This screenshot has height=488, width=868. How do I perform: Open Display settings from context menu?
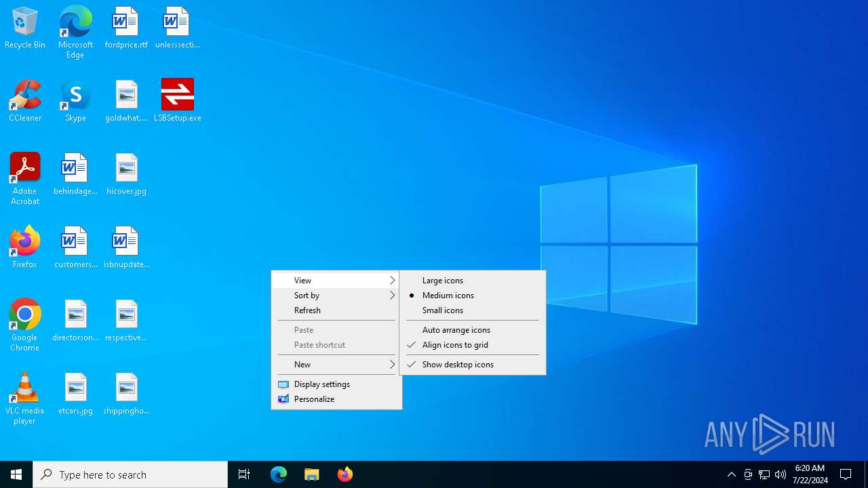coord(336,384)
